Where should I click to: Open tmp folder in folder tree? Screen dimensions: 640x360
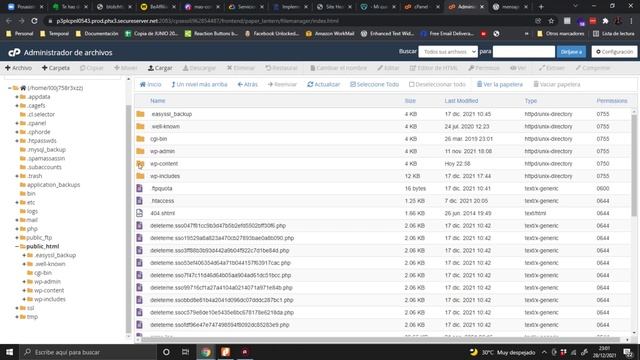point(32,317)
